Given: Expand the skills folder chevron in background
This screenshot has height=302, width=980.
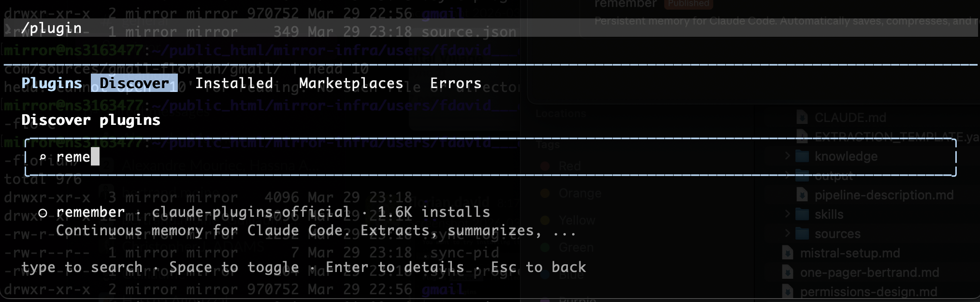Looking at the screenshot, I should 788,214.
